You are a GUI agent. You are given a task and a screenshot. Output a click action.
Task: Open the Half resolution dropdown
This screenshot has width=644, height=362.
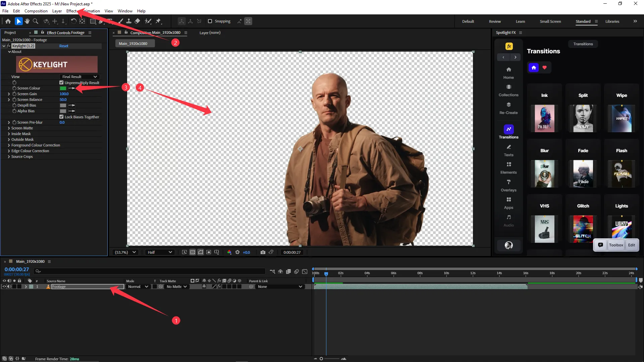pyautogui.click(x=160, y=252)
